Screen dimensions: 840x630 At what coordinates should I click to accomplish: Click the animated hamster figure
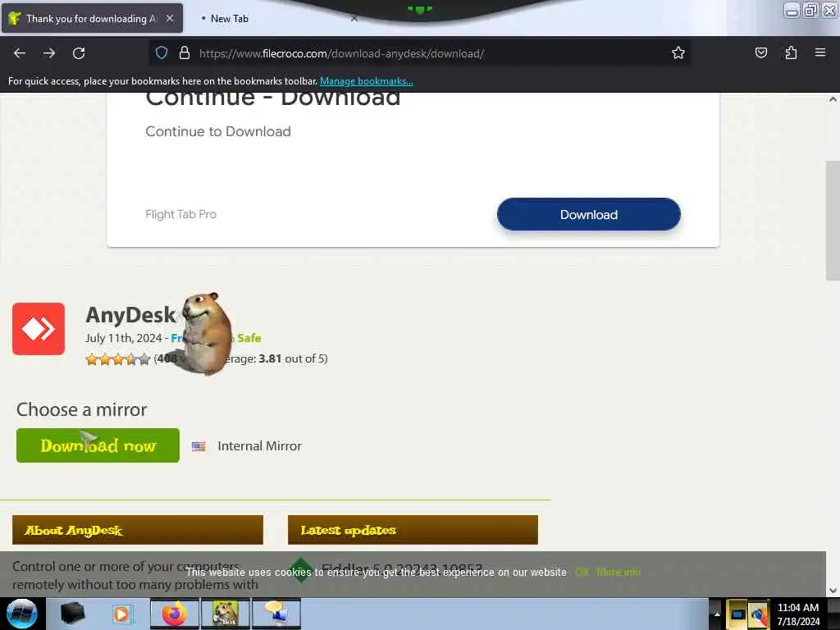point(206,333)
